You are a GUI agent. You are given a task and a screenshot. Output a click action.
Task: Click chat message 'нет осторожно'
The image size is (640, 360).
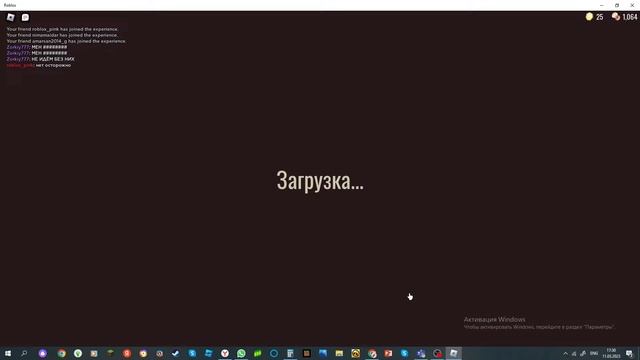53,65
